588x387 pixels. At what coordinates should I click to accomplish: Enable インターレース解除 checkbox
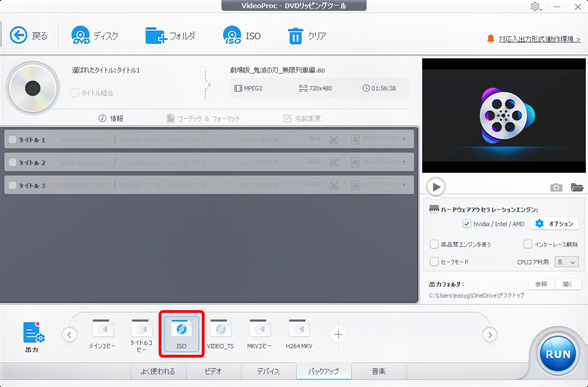tap(527, 244)
